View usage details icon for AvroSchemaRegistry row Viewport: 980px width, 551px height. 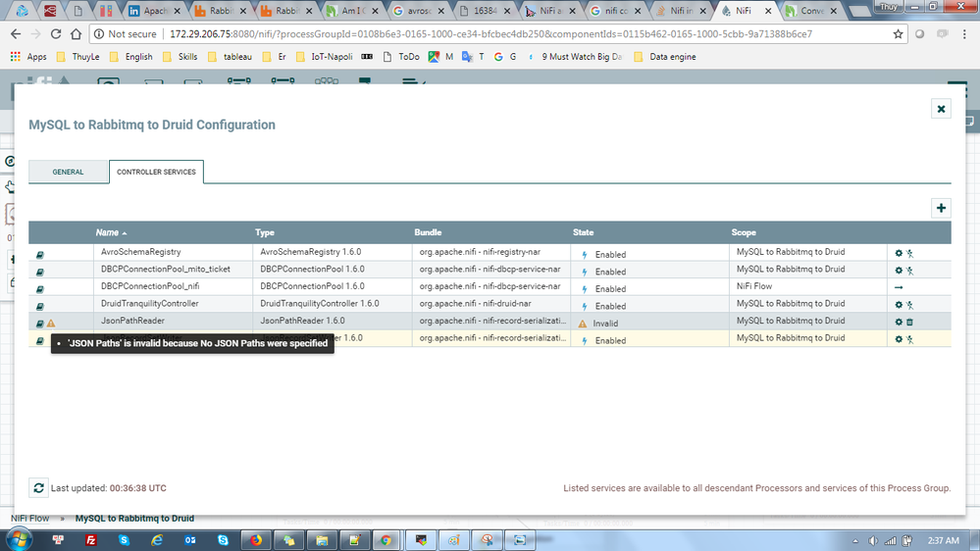point(40,255)
